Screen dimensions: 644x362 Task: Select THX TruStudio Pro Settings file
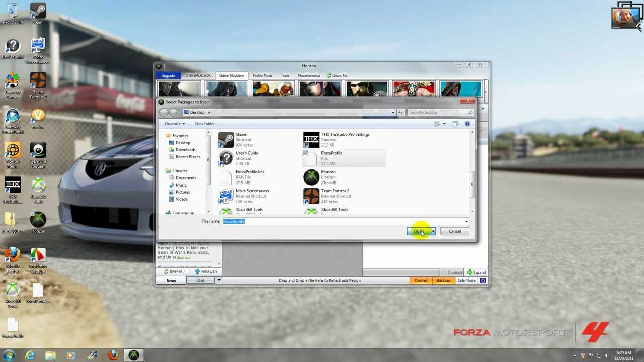coord(345,140)
